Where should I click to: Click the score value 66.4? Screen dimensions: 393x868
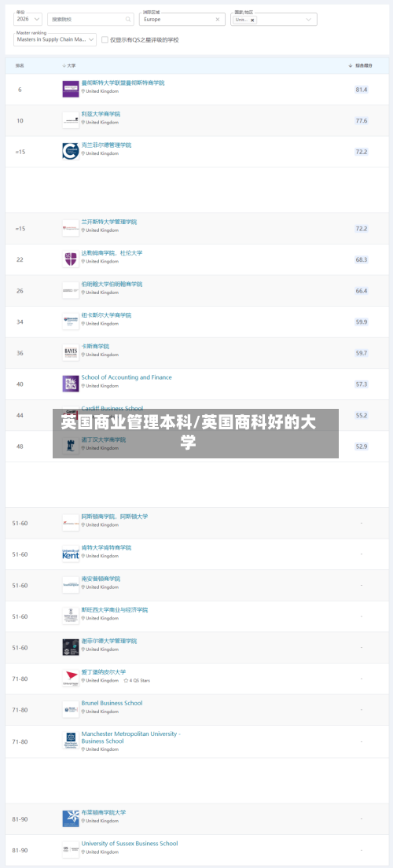(362, 291)
